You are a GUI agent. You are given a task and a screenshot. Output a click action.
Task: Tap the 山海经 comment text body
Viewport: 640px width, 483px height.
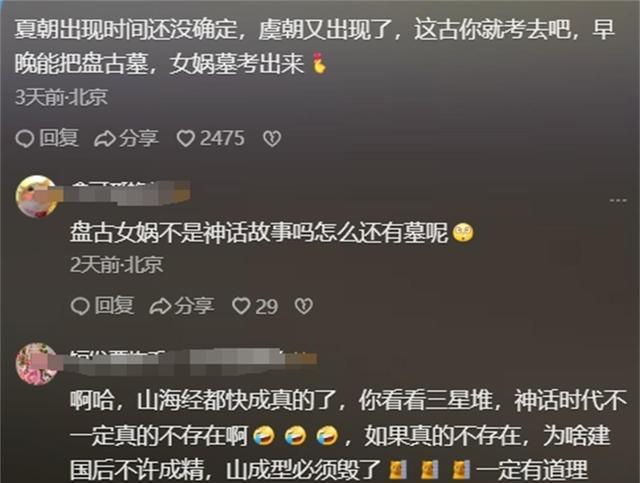pos(348,436)
